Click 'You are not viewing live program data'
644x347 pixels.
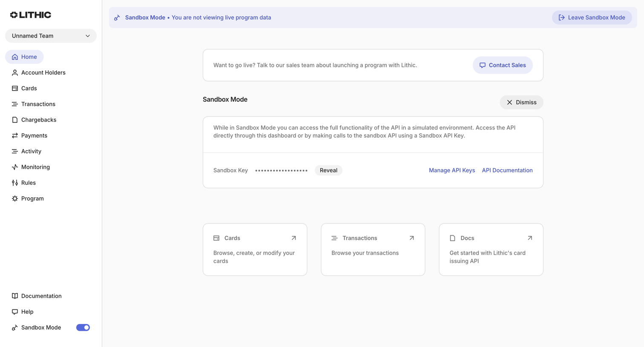coord(221,17)
